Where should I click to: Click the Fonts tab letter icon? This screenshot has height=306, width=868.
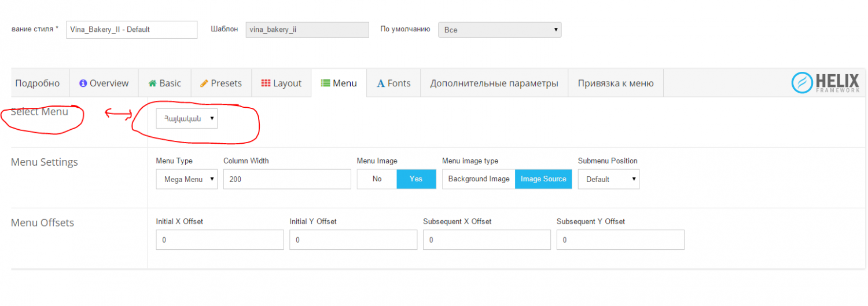pos(381,83)
